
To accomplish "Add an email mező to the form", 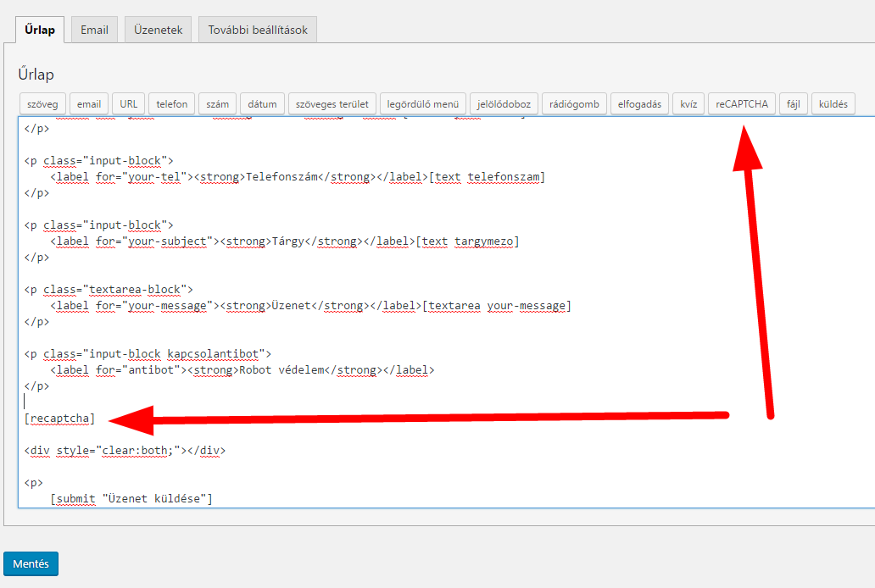I will (x=88, y=103).
